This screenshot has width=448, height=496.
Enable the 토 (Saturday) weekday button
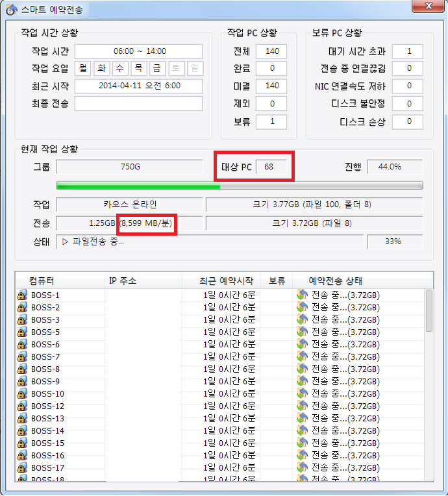175,68
